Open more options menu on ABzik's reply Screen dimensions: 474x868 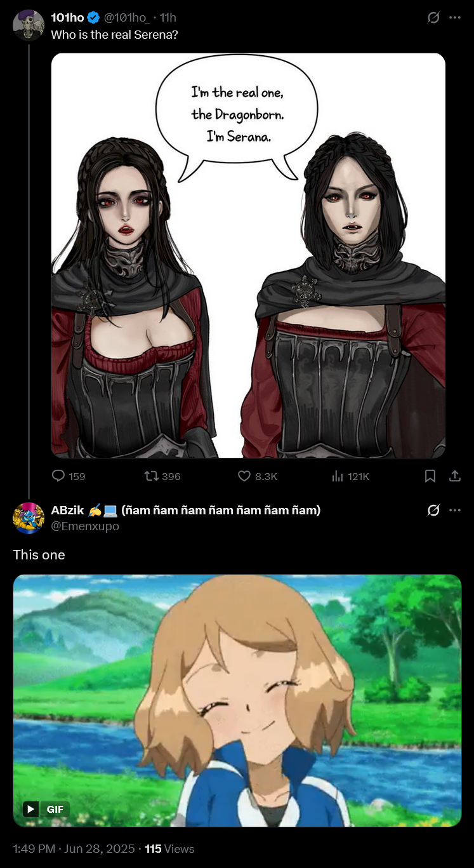coord(455,510)
